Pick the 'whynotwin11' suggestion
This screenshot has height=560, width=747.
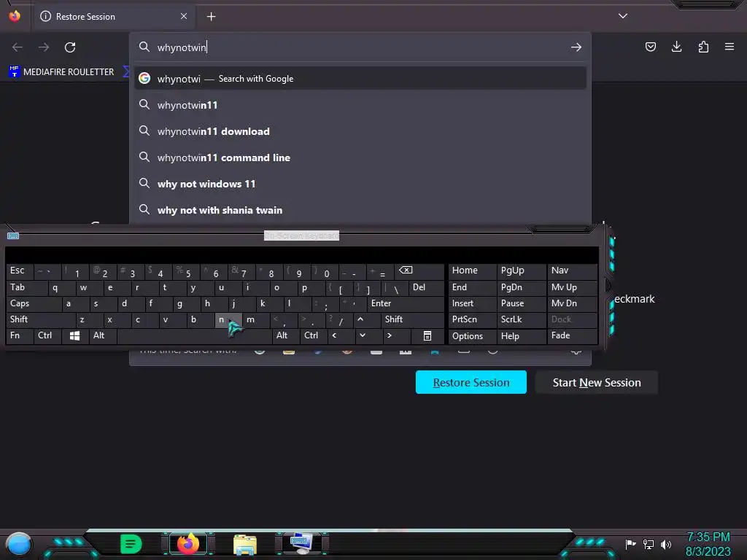coord(360,105)
